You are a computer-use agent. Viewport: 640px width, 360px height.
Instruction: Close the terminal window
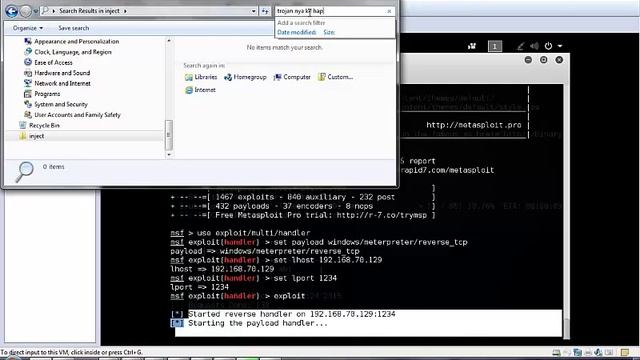tap(559, 60)
